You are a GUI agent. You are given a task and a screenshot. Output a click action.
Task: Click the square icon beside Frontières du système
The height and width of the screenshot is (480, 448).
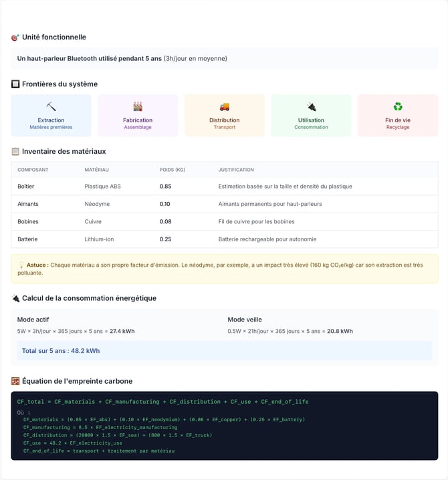pos(15,84)
